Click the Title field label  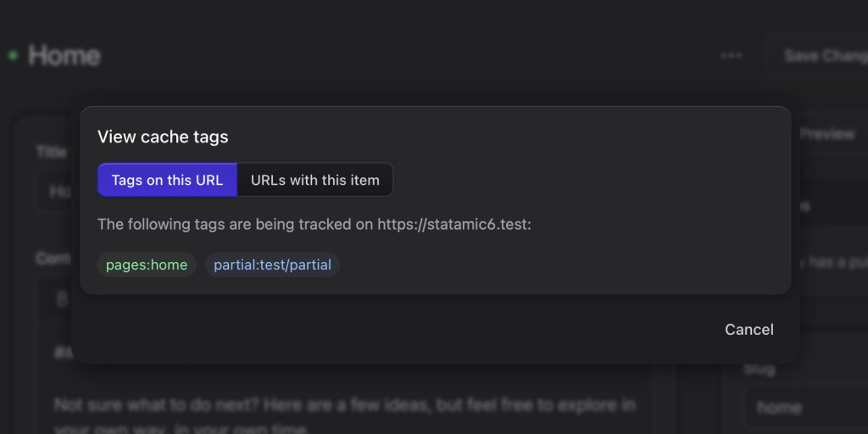(51, 152)
